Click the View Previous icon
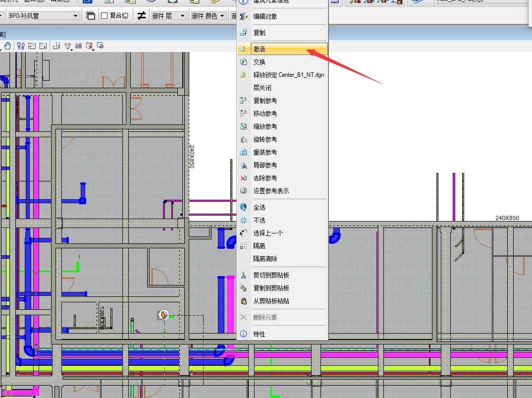Screen dimensions: 532x398 pyautogui.click(x=32, y=46)
